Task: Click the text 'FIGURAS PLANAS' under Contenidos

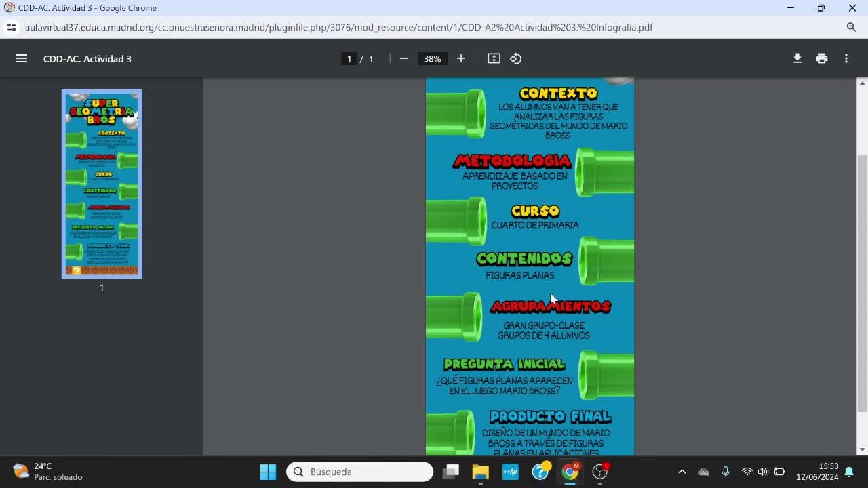Action: click(x=520, y=275)
